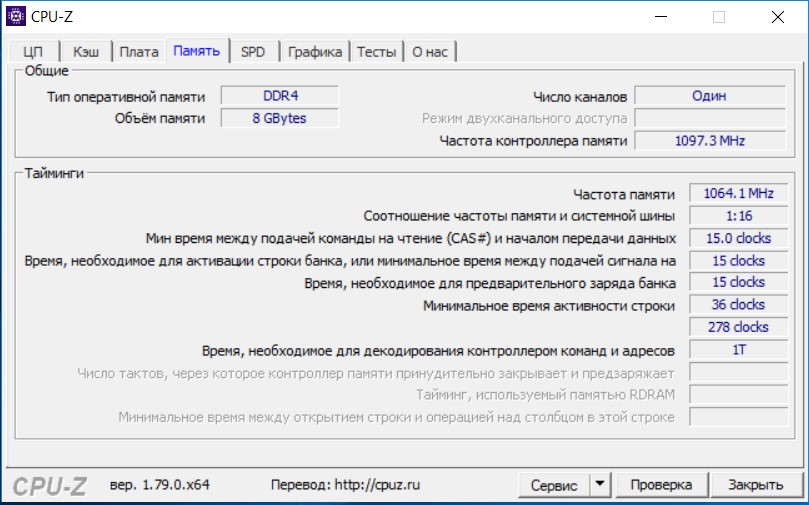Click the Объём памяти label
This screenshot has height=505, width=809.
pos(160,119)
